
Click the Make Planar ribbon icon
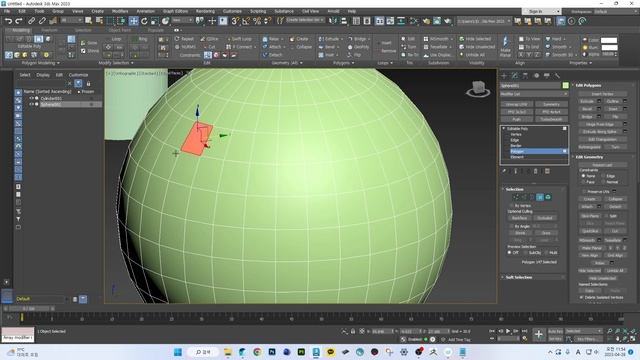point(505,46)
